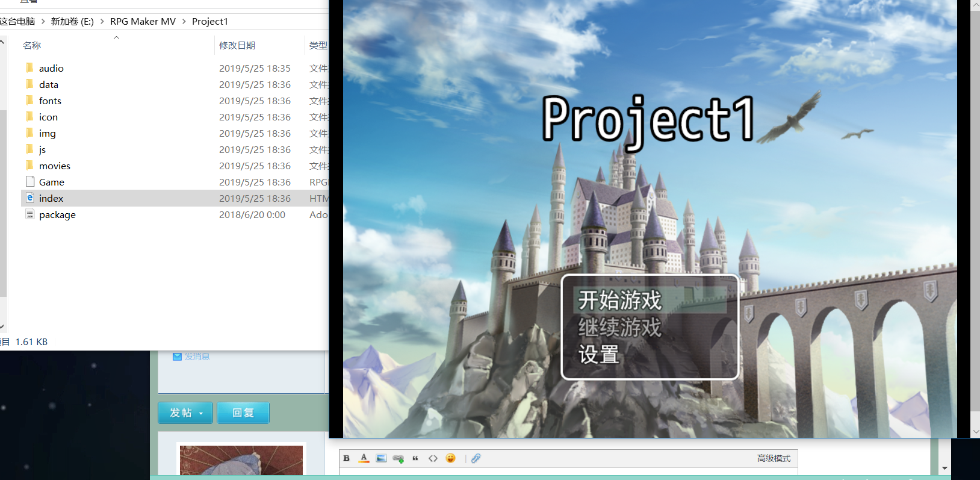
Task: Click the index HTML file icon
Action: (30, 198)
